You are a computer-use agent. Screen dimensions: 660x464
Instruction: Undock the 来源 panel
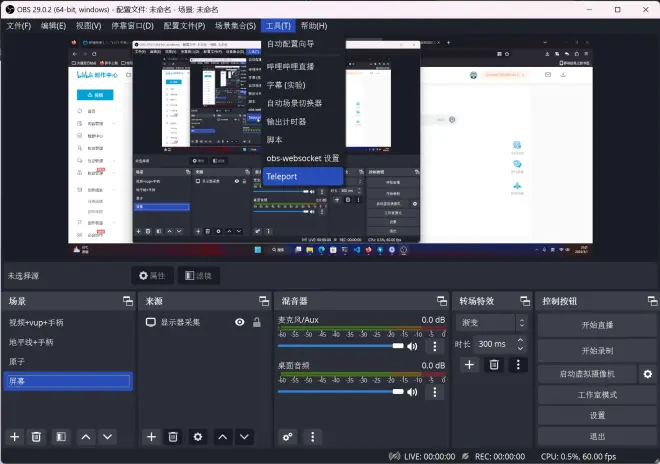click(x=264, y=301)
